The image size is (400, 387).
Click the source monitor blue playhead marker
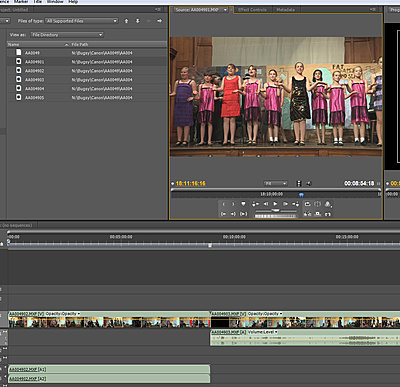pyautogui.click(x=301, y=195)
